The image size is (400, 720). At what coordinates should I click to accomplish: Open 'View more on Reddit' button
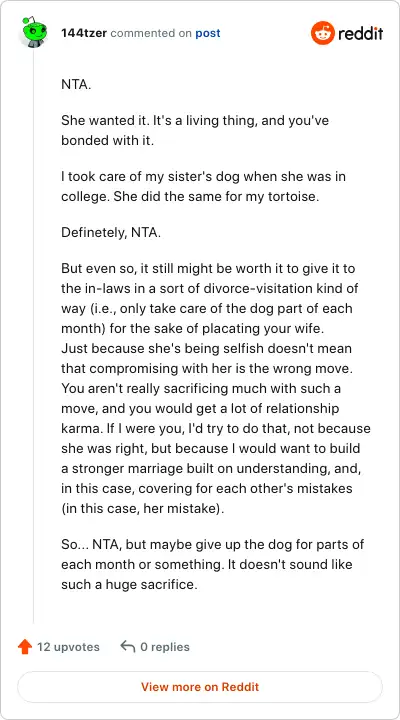[x=200, y=687]
